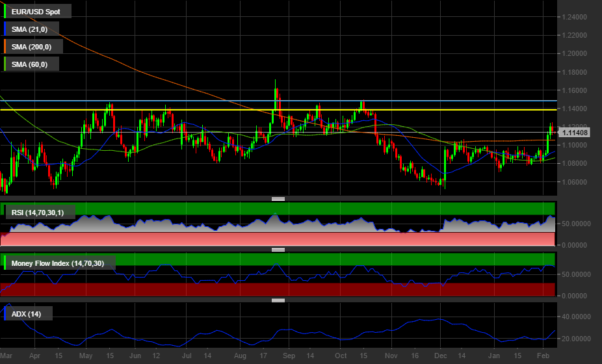Click green color bar beside Money Flow Index
Image resolution: width=602 pixels, height=364 pixels.
(6, 263)
